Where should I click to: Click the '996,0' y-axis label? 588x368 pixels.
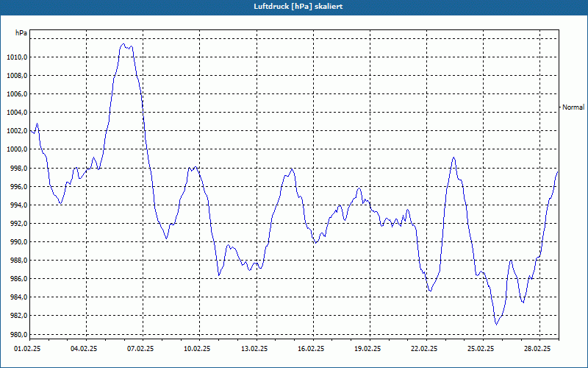click(x=18, y=186)
